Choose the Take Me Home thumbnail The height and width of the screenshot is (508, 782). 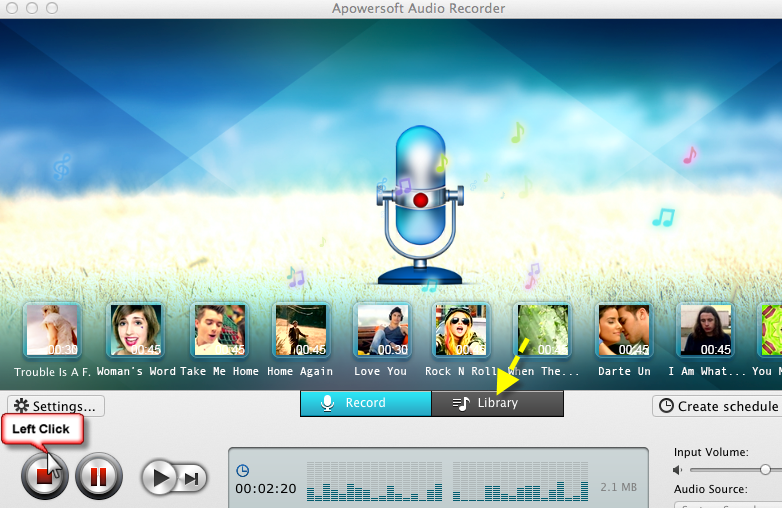(219, 331)
